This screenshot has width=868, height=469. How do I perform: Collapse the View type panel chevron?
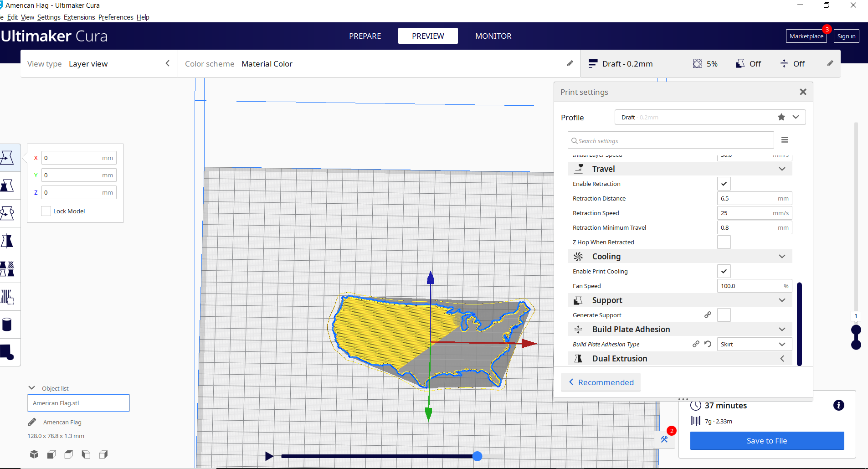pos(168,63)
